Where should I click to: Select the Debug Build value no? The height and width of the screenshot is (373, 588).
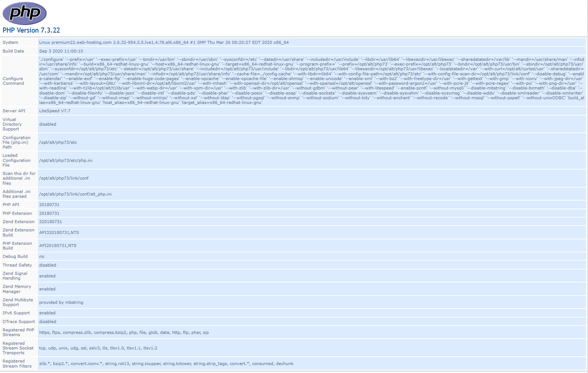[42, 256]
